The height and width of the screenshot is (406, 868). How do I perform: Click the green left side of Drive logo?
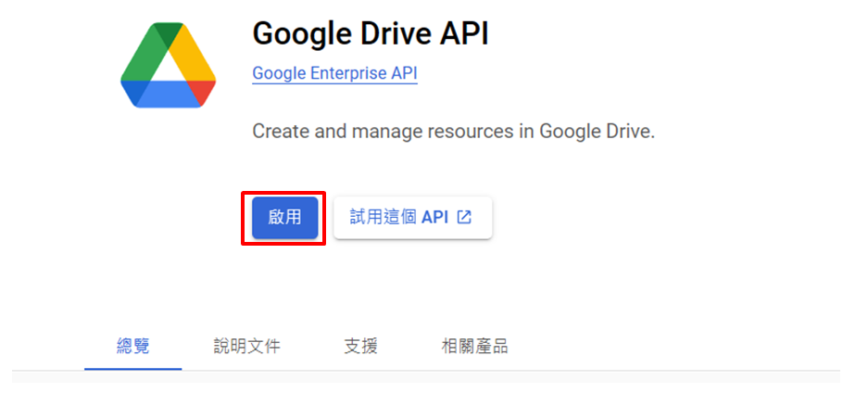click(142, 60)
